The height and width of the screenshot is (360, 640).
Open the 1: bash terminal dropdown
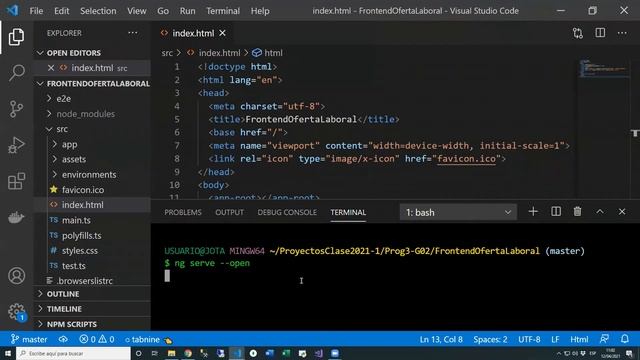click(458, 212)
